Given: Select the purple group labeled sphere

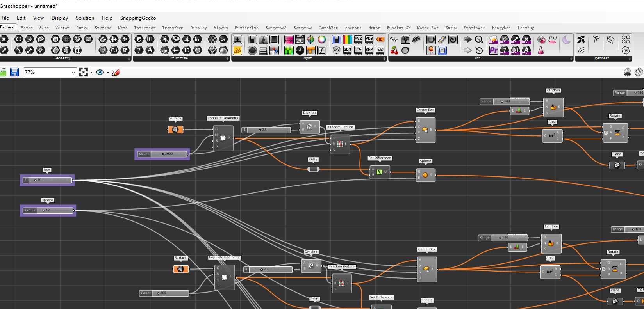Looking at the screenshot, I should [48, 210].
